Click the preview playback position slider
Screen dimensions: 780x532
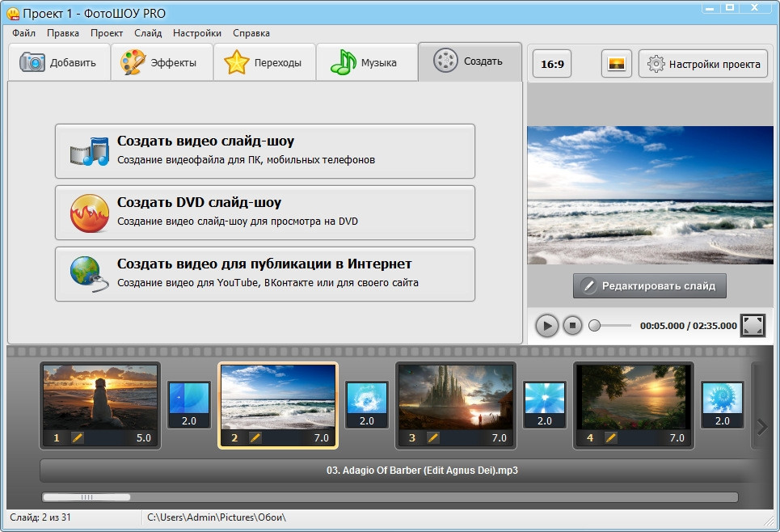(610, 326)
